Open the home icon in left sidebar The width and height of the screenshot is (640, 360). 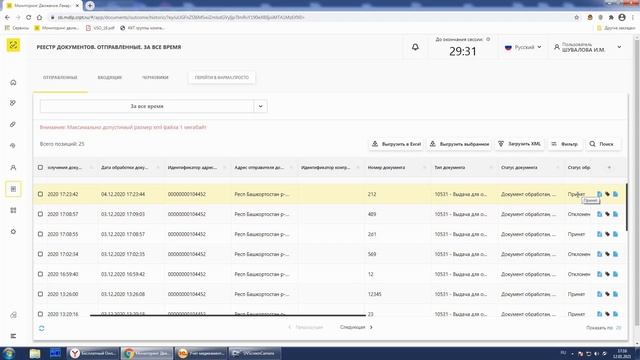(13, 82)
